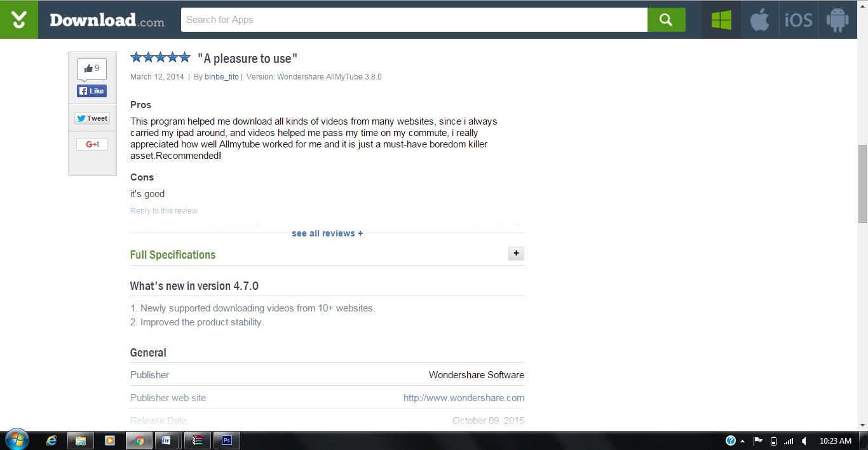Open Internet Explorer from taskbar
This screenshot has height=450, width=868.
(x=51, y=440)
